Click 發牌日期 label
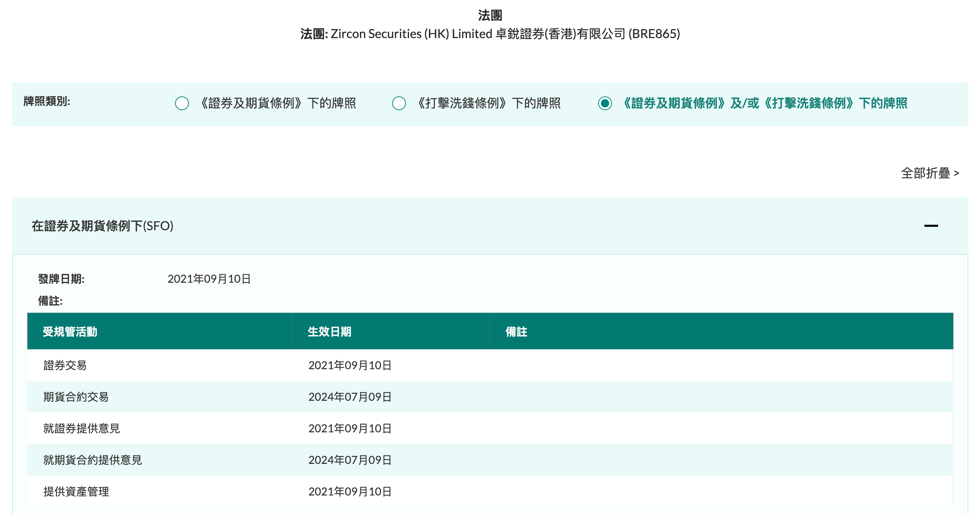The width and height of the screenshot is (980, 514). (61, 279)
